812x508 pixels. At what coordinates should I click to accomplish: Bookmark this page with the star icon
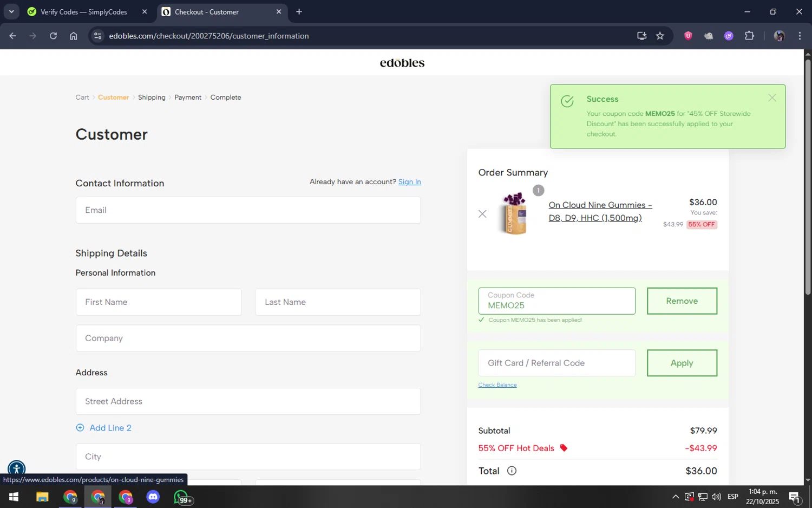660,36
